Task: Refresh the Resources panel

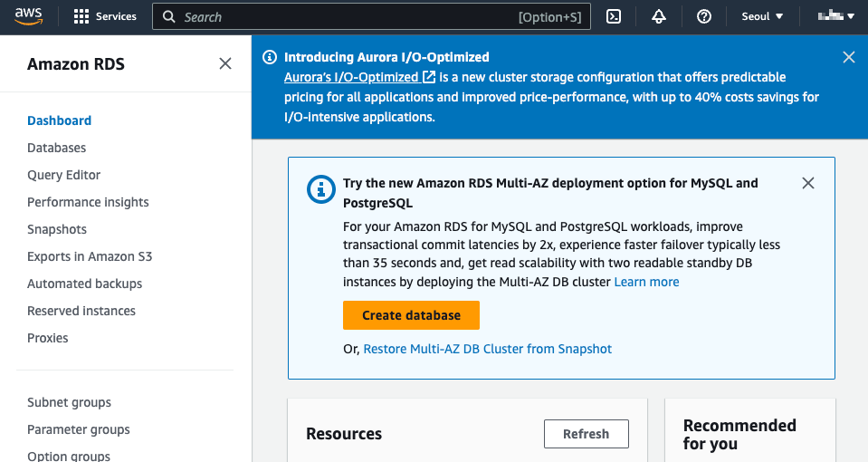Action: tap(587, 434)
